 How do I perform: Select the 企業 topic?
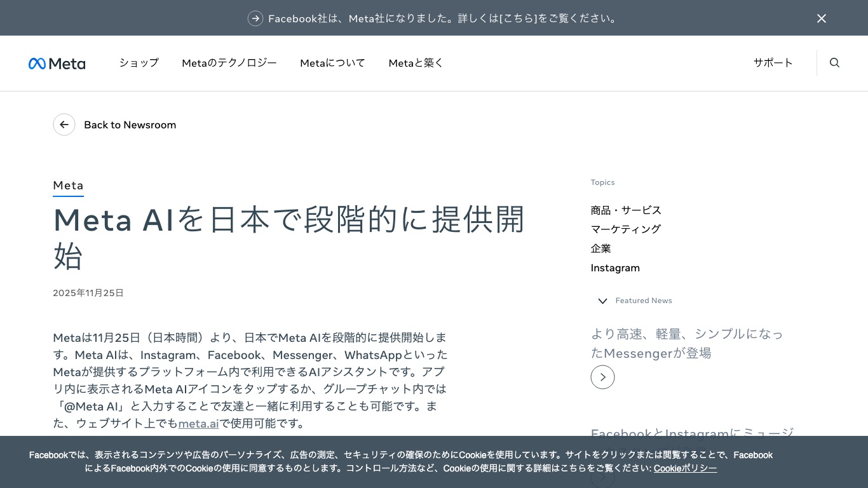tap(600, 248)
